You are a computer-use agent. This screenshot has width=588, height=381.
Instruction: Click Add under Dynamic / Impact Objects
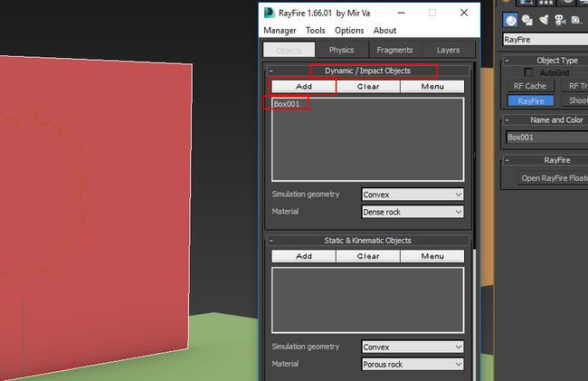(304, 86)
